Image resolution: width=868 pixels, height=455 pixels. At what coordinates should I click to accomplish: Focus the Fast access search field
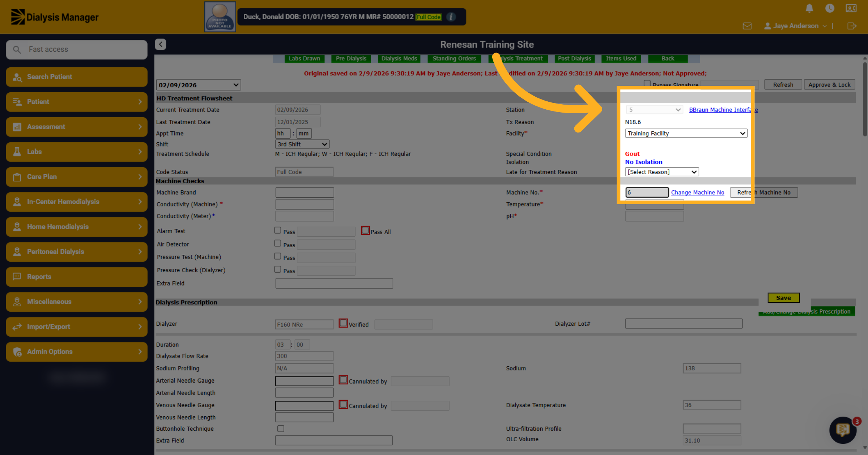tap(77, 49)
